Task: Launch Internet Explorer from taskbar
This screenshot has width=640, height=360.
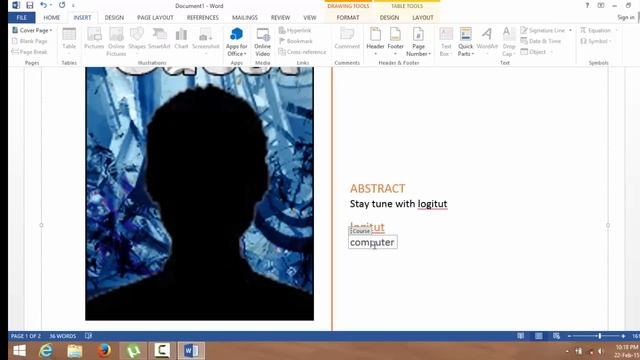Action: tap(46, 351)
